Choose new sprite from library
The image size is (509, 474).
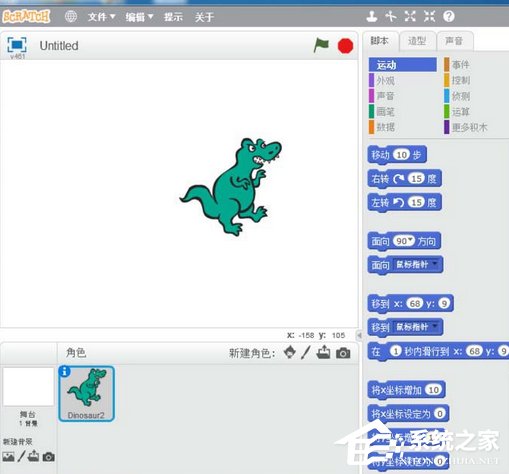[x=290, y=352]
